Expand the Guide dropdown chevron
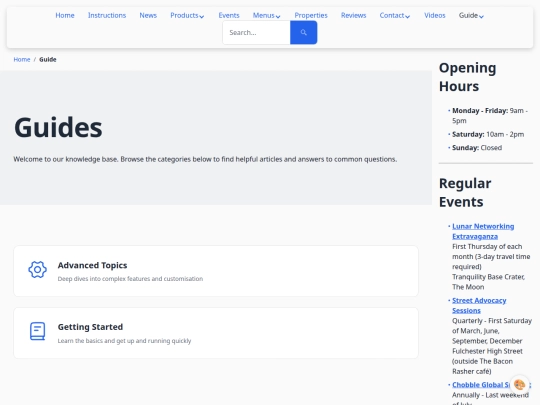Viewport: 540px width, 405px height. (481, 16)
